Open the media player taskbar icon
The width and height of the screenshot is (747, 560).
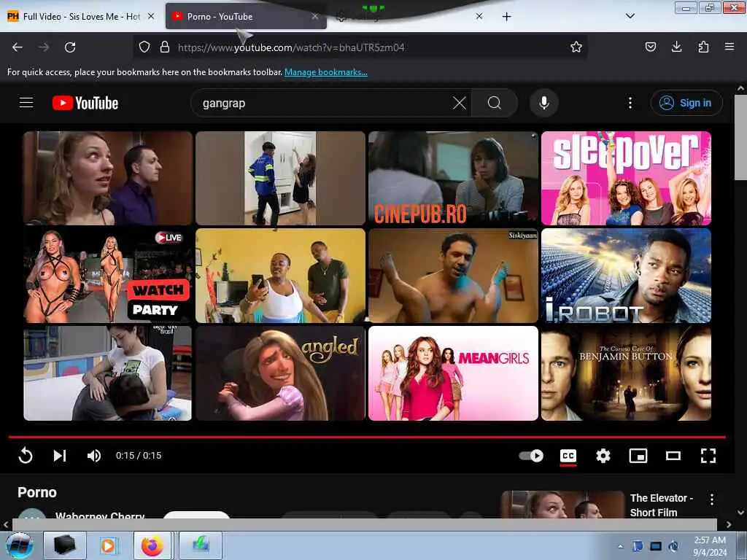pyautogui.click(x=108, y=545)
